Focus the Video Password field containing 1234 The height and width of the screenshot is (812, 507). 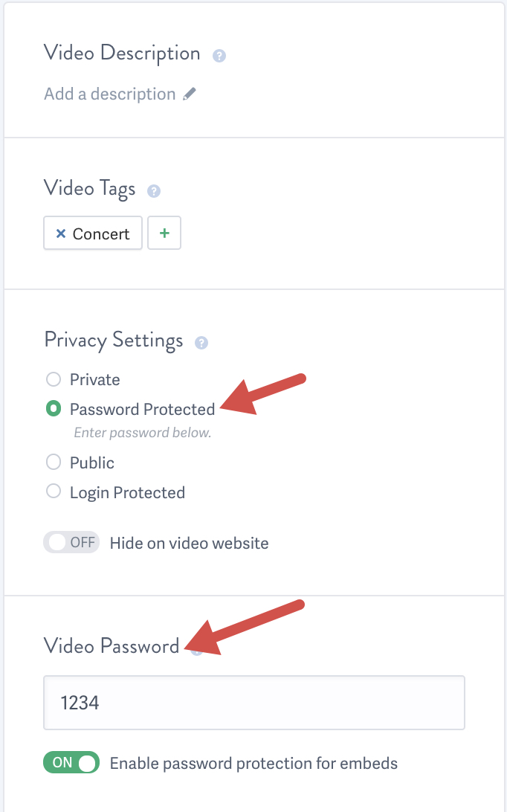pyautogui.click(x=254, y=703)
